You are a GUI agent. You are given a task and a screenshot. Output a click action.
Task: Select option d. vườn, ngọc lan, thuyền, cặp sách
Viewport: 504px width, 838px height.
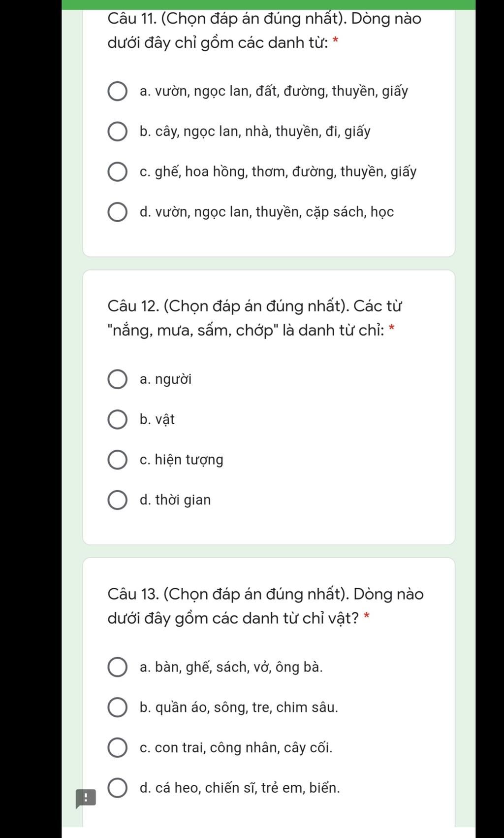point(117,212)
